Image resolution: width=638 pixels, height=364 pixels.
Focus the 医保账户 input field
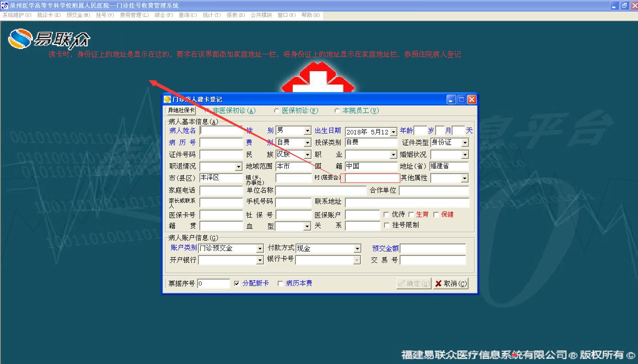coord(363,214)
